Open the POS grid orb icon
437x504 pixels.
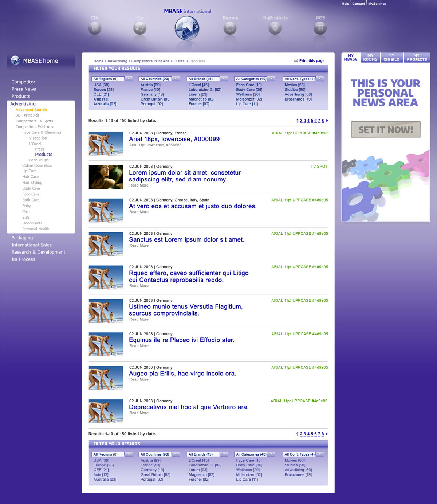pyautogui.click(x=320, y=28)
